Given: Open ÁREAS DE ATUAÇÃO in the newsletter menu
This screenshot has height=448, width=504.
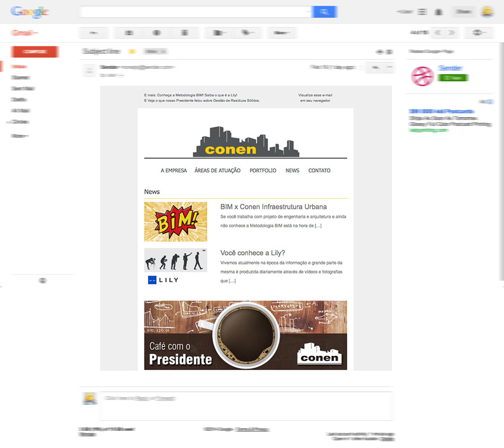Looking at the screenshot, I should [217, 171].
